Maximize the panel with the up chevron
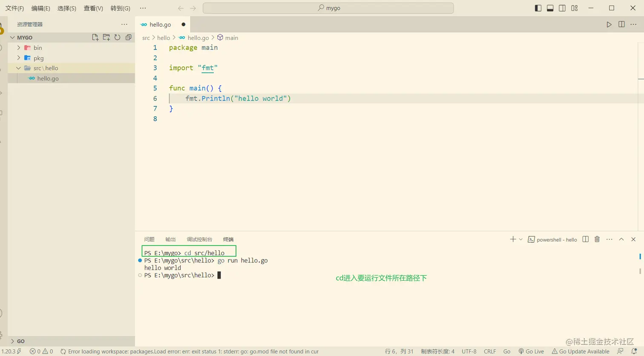 coord(621,239)
